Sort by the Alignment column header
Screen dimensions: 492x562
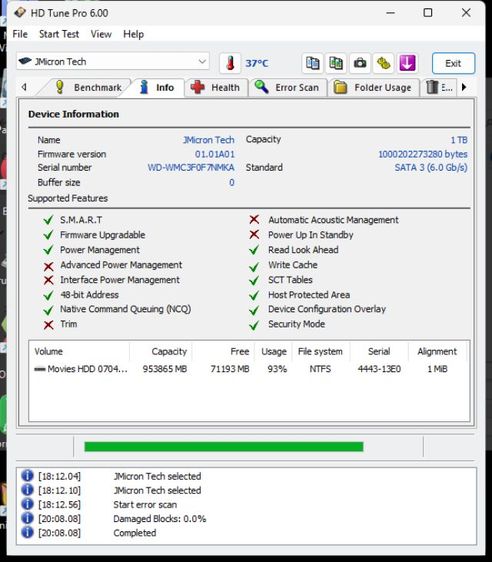coord(438,351)
